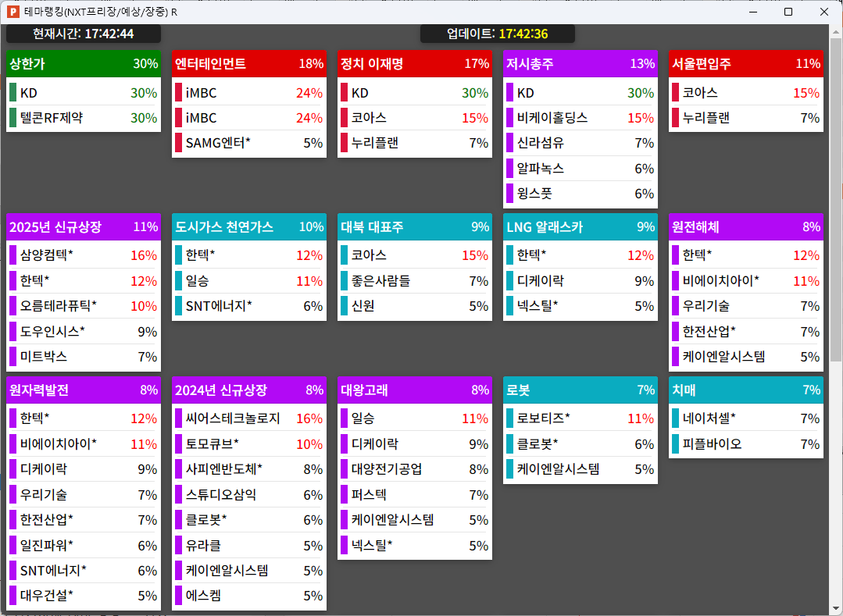The height and width of the screenshot is (616, 843).
Task: Click 좋은사람들 in 대북 대표주 card
Action: 415,281
